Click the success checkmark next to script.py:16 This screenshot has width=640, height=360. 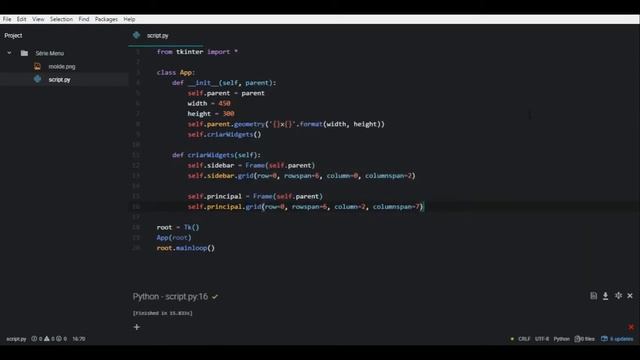pyautogui.click(x=215, y=297)
